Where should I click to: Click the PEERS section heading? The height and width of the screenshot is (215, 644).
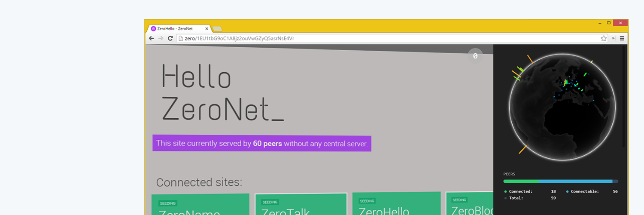click(509, 174)
